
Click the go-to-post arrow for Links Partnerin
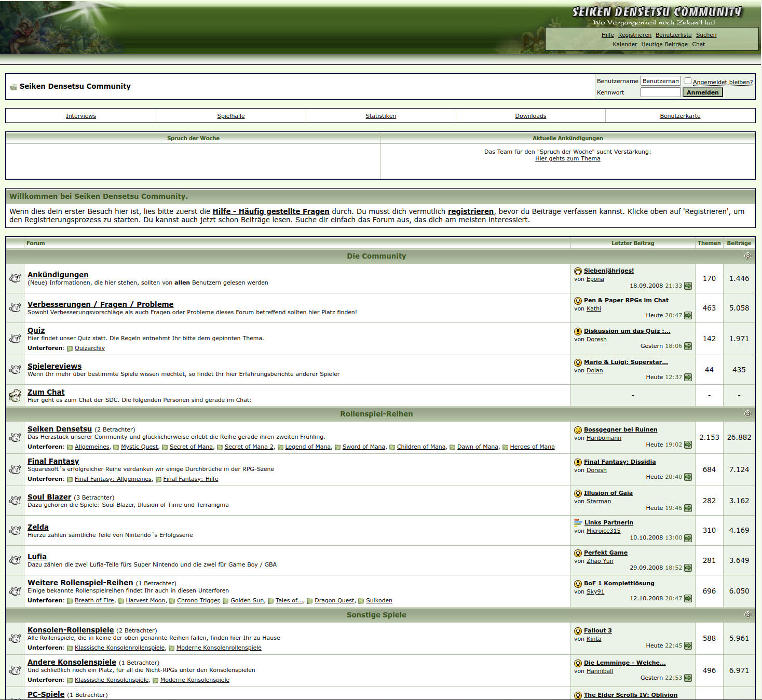click(x=688, y=538)
